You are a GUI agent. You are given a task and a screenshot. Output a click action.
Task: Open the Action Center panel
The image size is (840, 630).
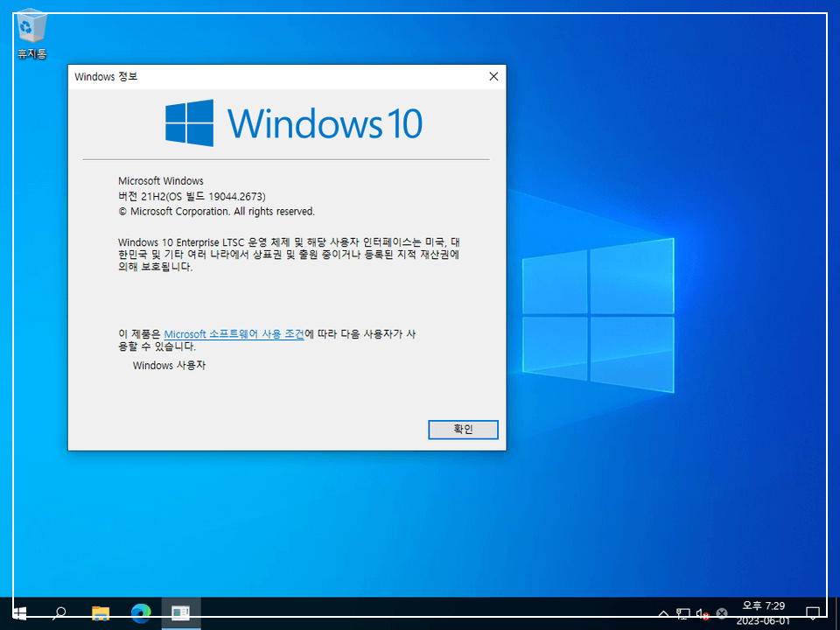(814, 612)
